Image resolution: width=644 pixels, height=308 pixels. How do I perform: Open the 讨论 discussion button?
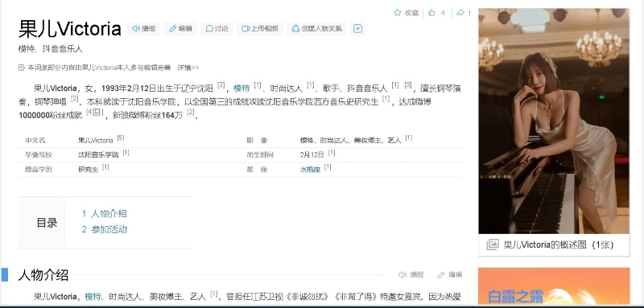click(x=217, y=29)
